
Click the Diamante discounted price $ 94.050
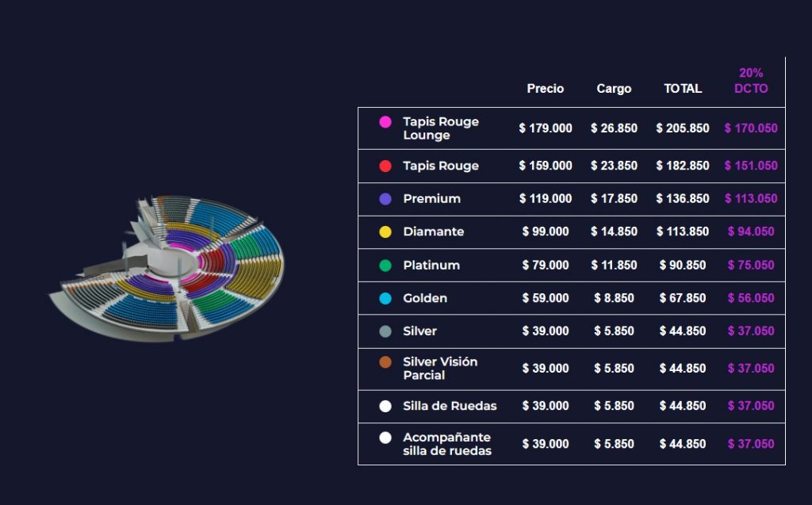pyautogui.click(x=751, y=232)
